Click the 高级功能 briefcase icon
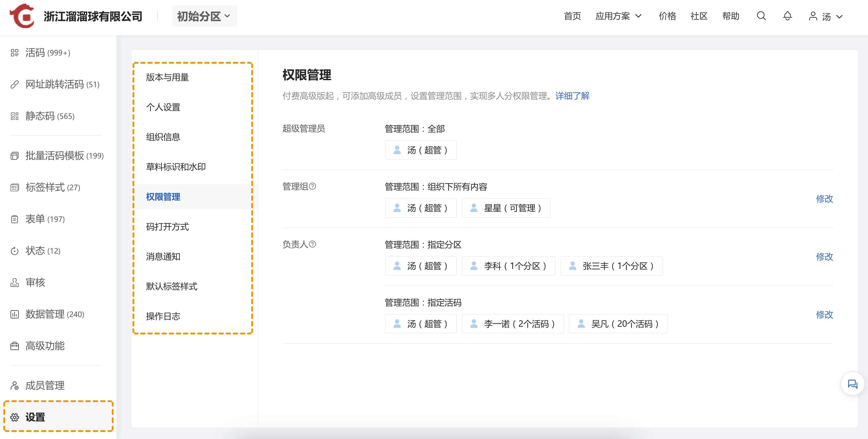Screen dimensions: 868x439 click(15, 346)
